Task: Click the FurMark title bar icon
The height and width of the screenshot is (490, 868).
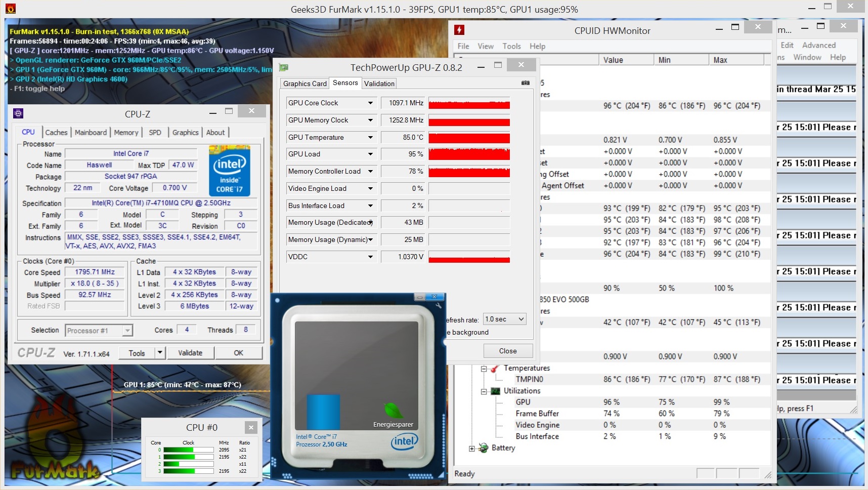Action: tap(10, 9)
